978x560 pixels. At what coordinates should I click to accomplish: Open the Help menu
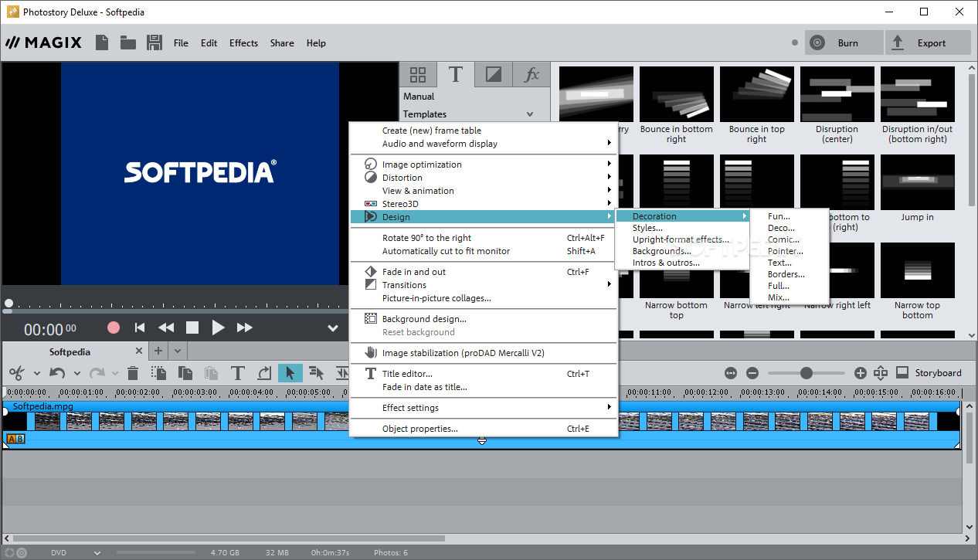pyautogui.click(x=316, y=43)
